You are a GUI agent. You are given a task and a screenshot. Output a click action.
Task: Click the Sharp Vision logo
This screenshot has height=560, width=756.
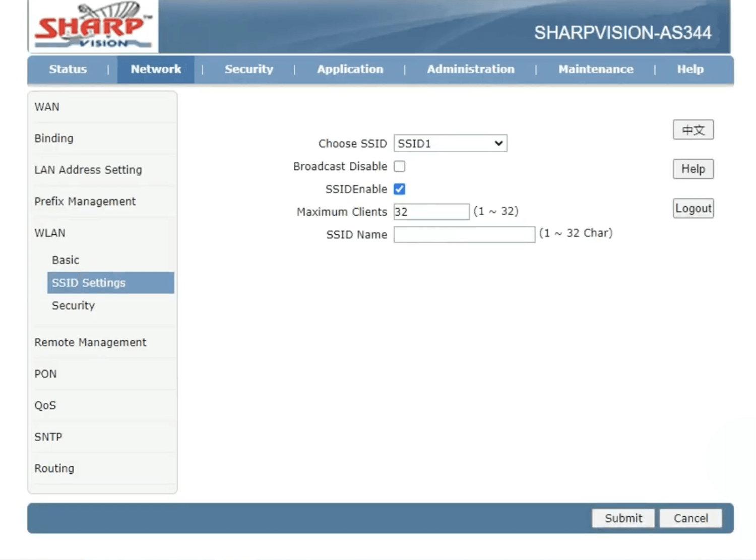click(93, 26)
